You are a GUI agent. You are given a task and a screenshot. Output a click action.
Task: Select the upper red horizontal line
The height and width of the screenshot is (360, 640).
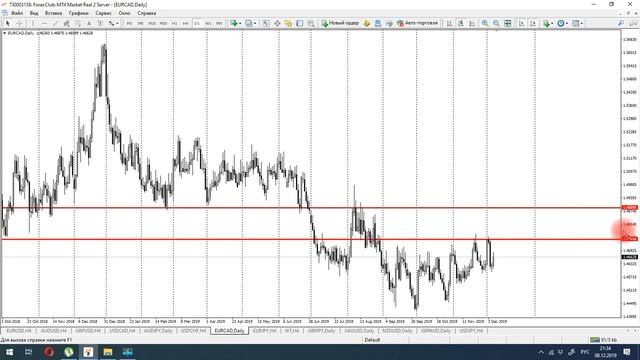point(310,208)
